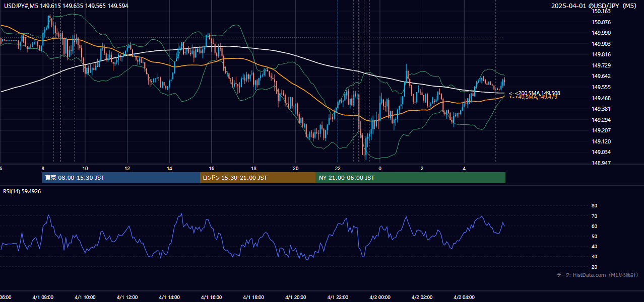Click the Tokyo 08:00-15:30 JST session bar
This screenshot has width=644, height=302.
point(121,178)
